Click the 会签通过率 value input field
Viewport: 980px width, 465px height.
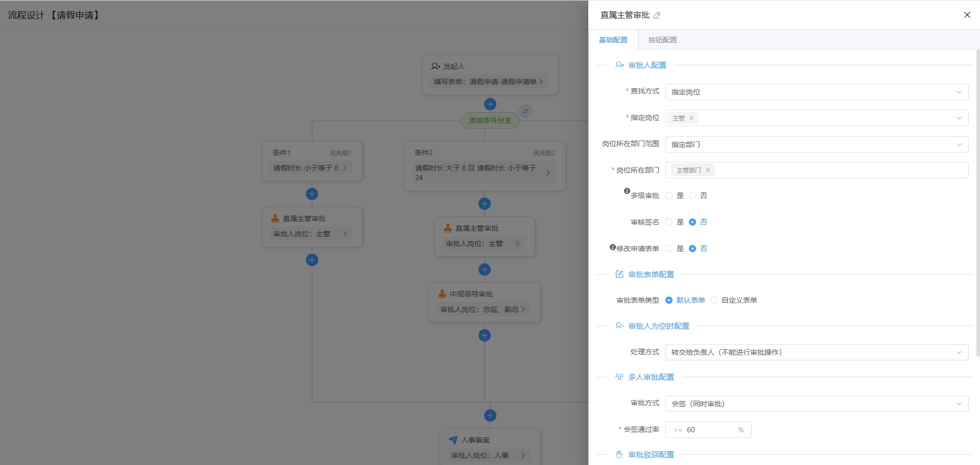[710, 429]
